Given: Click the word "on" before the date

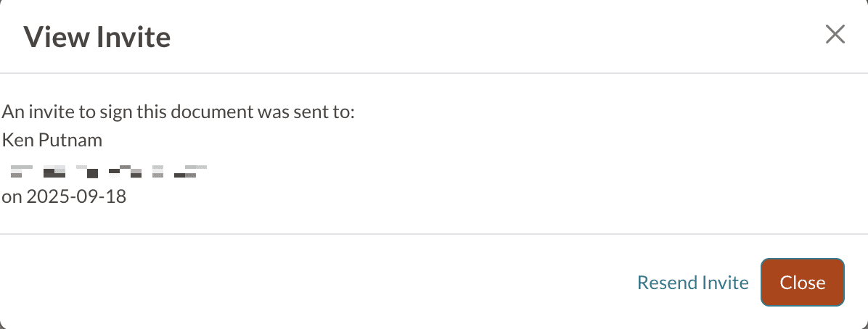Looking at the screenshot, I should coord(11,196).
